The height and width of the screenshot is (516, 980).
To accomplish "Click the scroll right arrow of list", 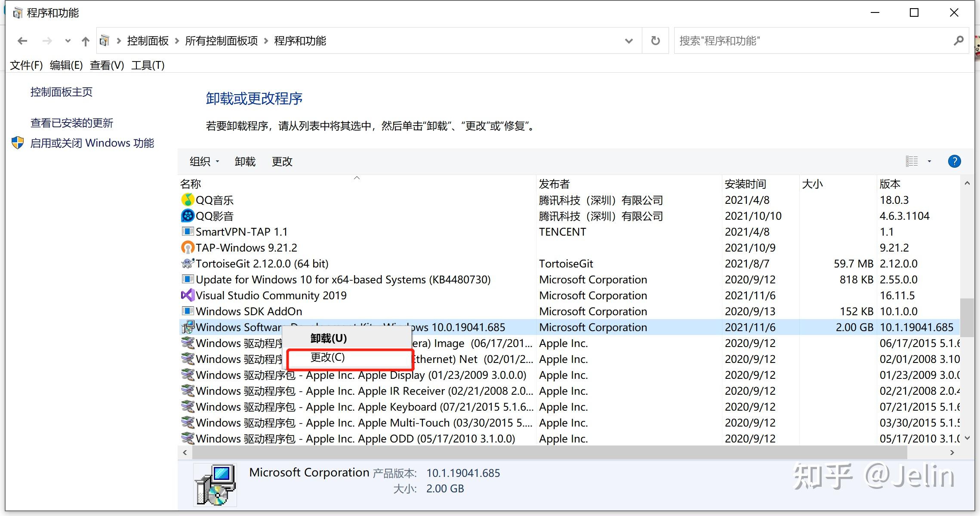I will pyautogui.click(x=952, y=452).
